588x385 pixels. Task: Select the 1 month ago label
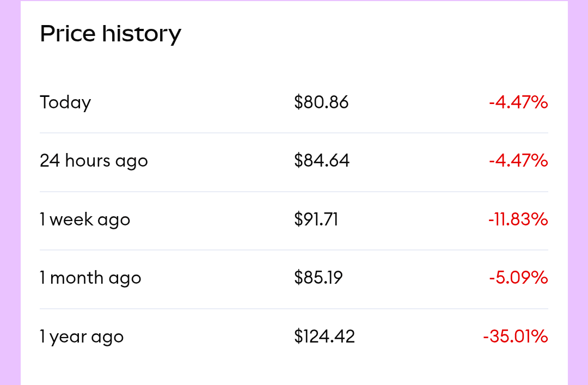tap(90, 278)
